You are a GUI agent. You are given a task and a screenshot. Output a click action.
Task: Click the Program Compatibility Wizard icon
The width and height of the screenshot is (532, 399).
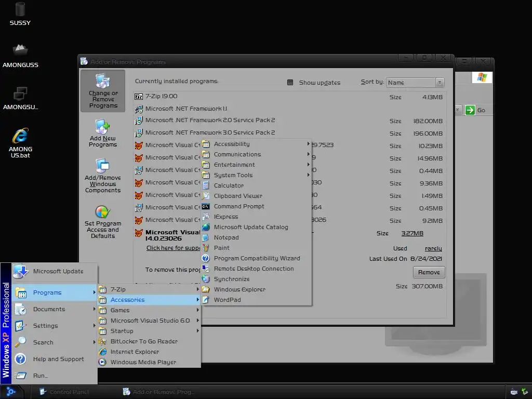[206, 258]
